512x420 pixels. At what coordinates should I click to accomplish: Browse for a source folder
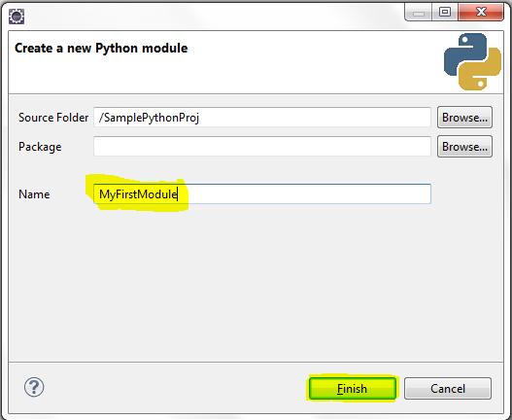[x=464, y=118]
